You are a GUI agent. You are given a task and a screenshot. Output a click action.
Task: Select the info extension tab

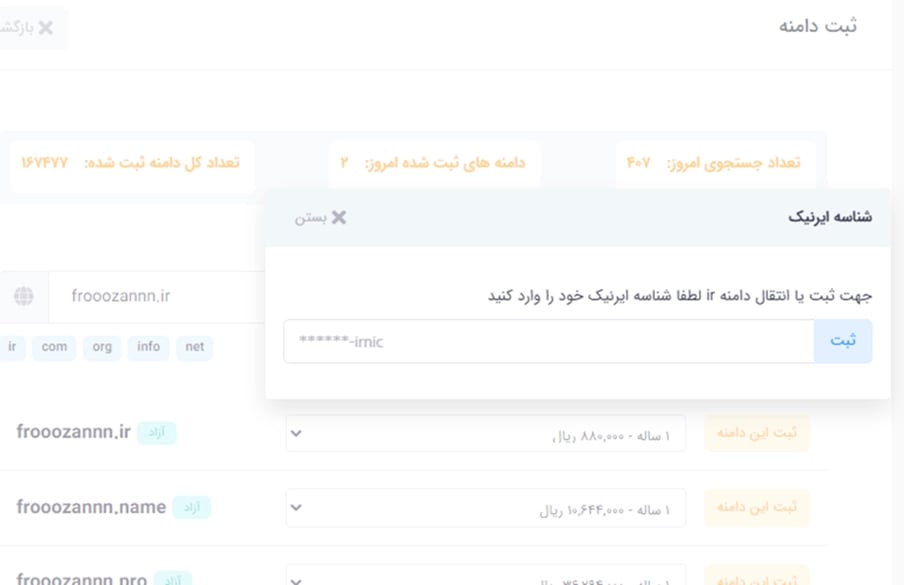coord(148,348)
